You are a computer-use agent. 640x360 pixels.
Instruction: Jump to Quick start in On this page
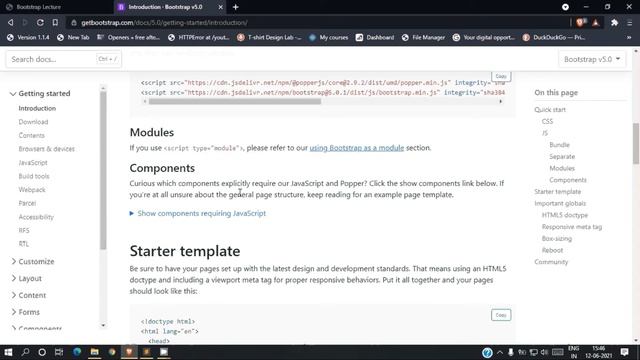tap(550, 109)
